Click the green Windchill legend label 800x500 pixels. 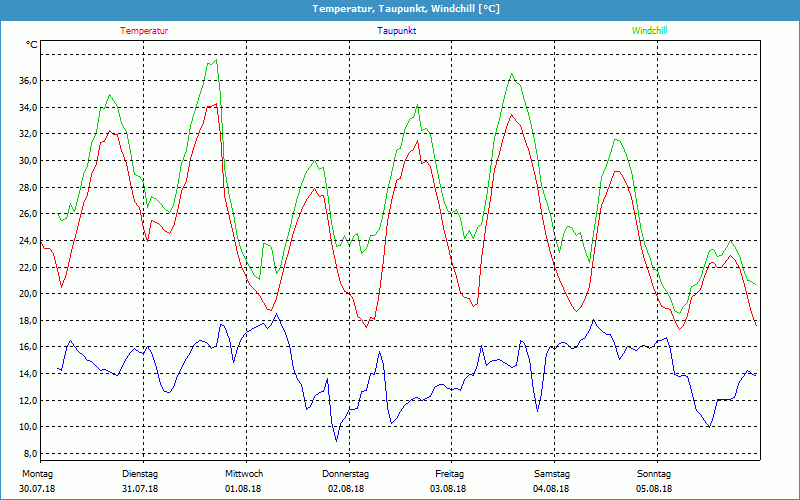[649, 31]
